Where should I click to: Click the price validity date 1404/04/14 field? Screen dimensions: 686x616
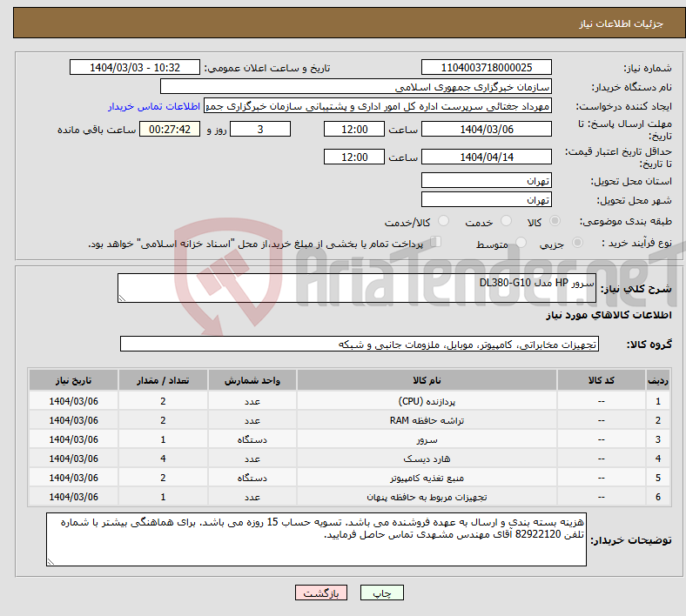(x=486, y=157)
